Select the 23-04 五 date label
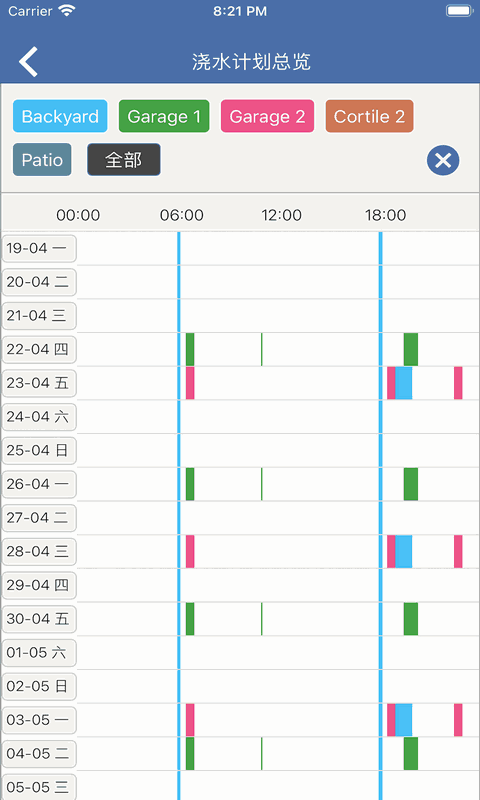The image size is (480, 800). click(39, 383)
